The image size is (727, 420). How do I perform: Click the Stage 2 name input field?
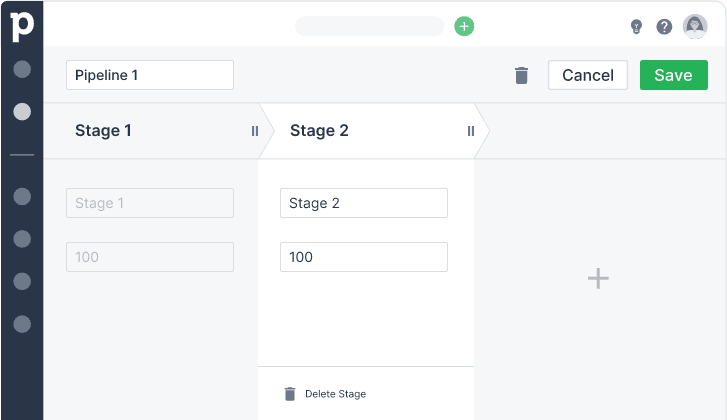(364, 203)
